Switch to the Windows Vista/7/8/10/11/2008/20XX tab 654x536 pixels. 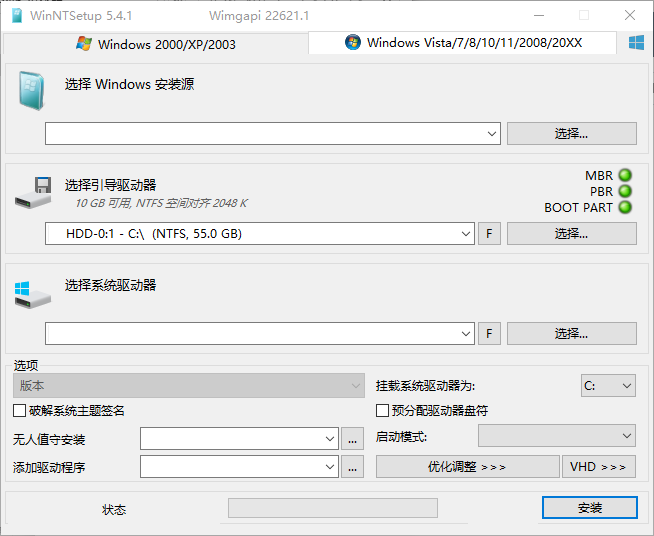(463, 43)
